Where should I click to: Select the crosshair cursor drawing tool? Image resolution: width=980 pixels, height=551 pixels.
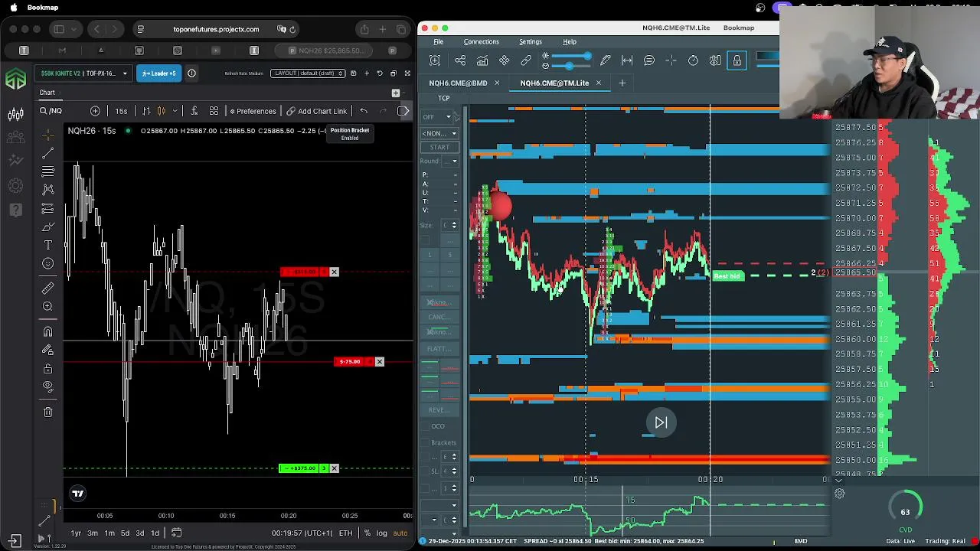coord(47,135)
